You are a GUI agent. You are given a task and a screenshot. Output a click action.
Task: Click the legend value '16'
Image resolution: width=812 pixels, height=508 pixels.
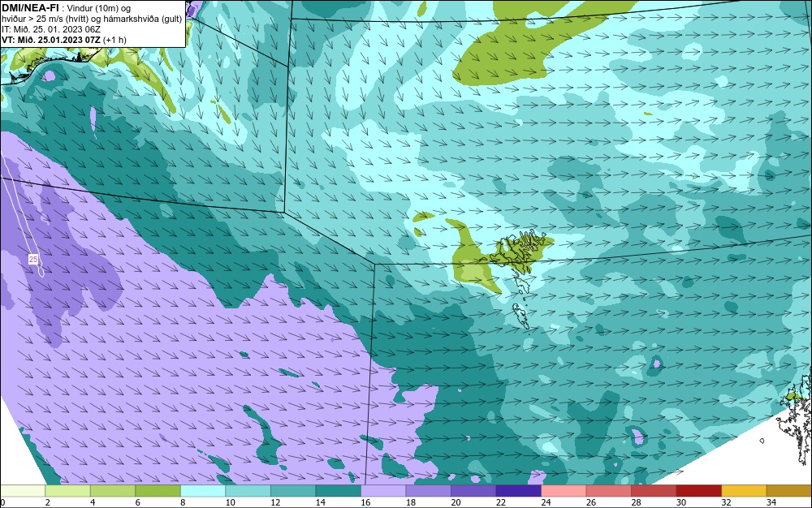[365, 502]
